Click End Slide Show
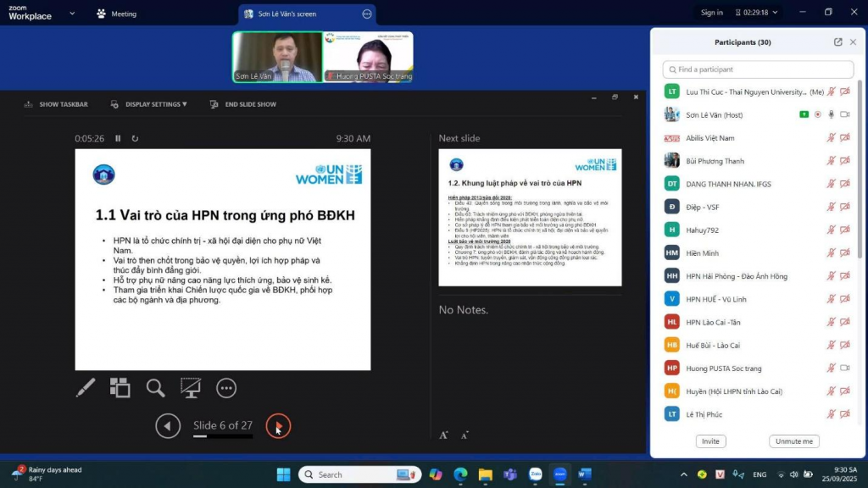Image resolution: width=868 pixels, height=488 pixels. coord(243,104)
